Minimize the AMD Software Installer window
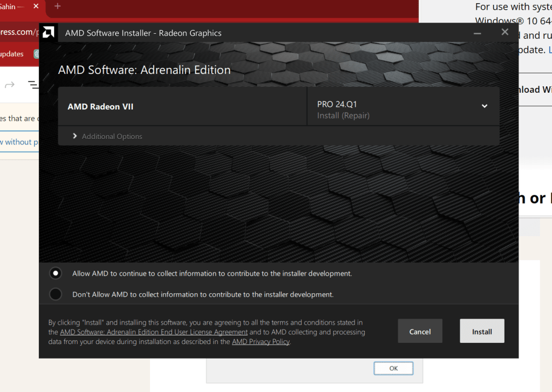Screen dimensions: 552x392 click(x=478, y=33)
